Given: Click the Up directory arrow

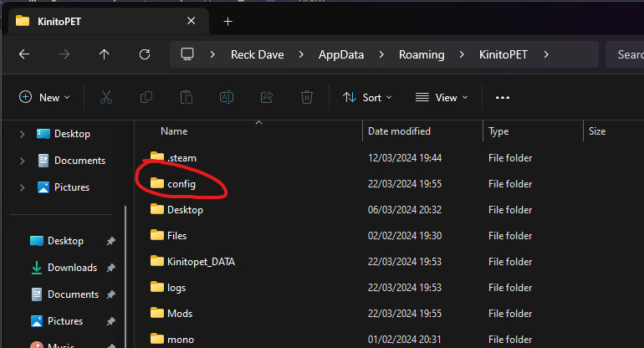Looking at the screenshot, I should click(x=104, y=54).
